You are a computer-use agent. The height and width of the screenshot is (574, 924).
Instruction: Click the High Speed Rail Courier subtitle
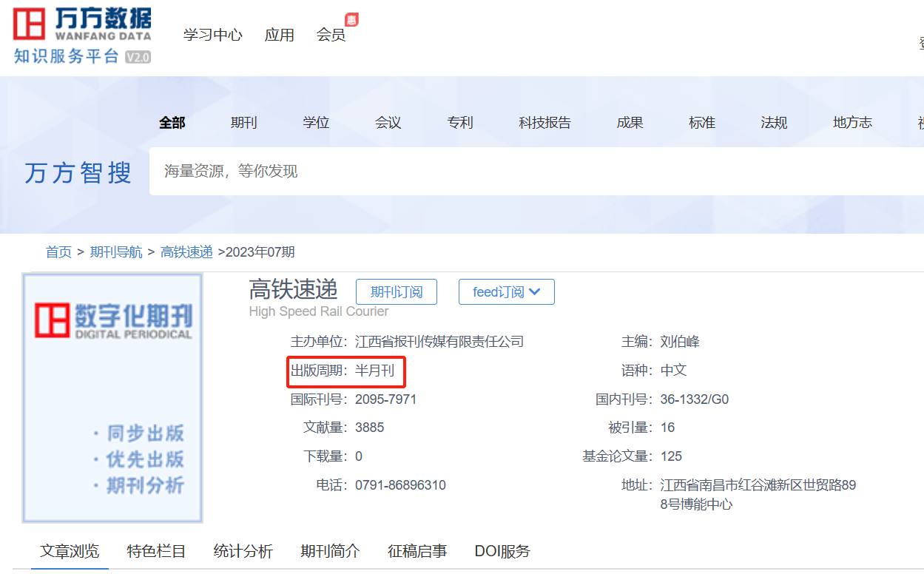[x=319, y=311]
